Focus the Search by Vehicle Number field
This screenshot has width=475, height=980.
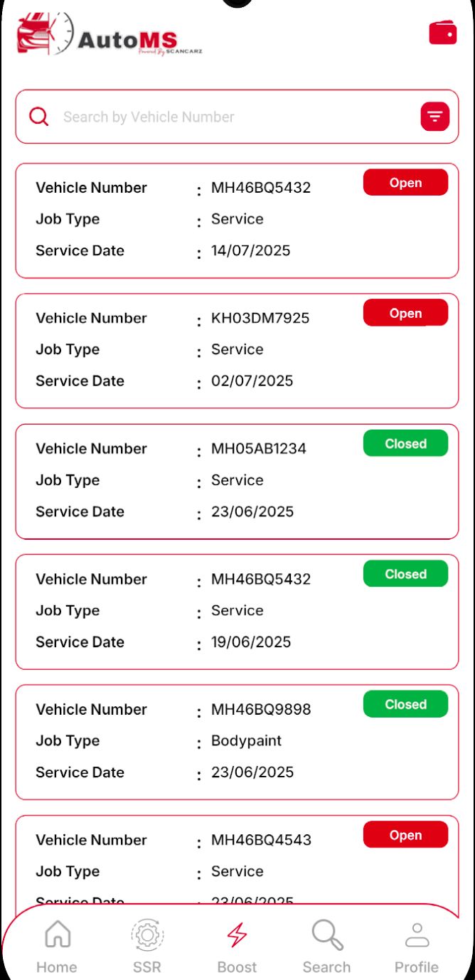pyautogui.click(x=237, y=117)
